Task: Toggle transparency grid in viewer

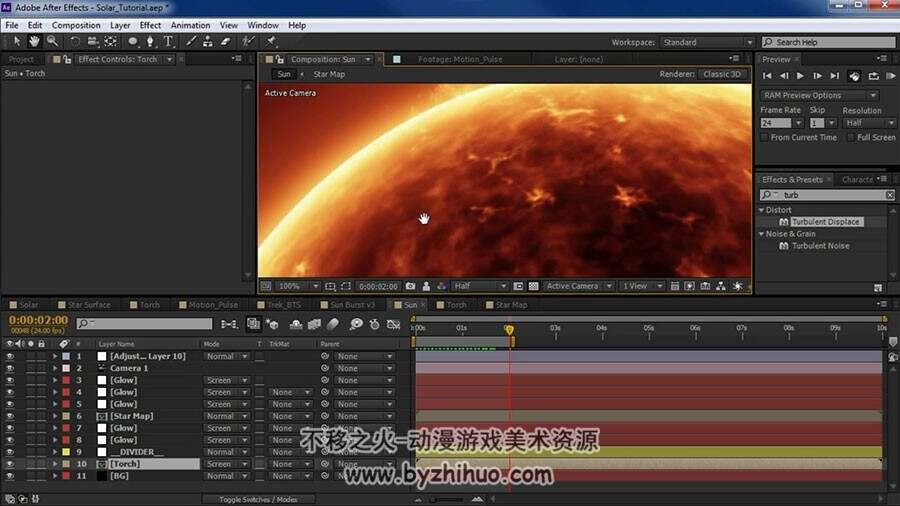Action: tap(533, 286)
